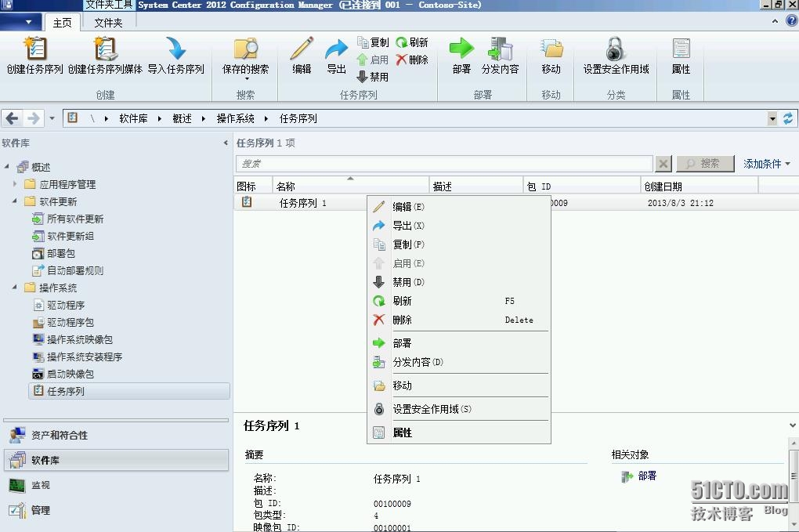Image resolution: width=799 pixels, height=532 pixels.
Task: Sort by the 名称 column header
Action: click(x=351, y=186)
